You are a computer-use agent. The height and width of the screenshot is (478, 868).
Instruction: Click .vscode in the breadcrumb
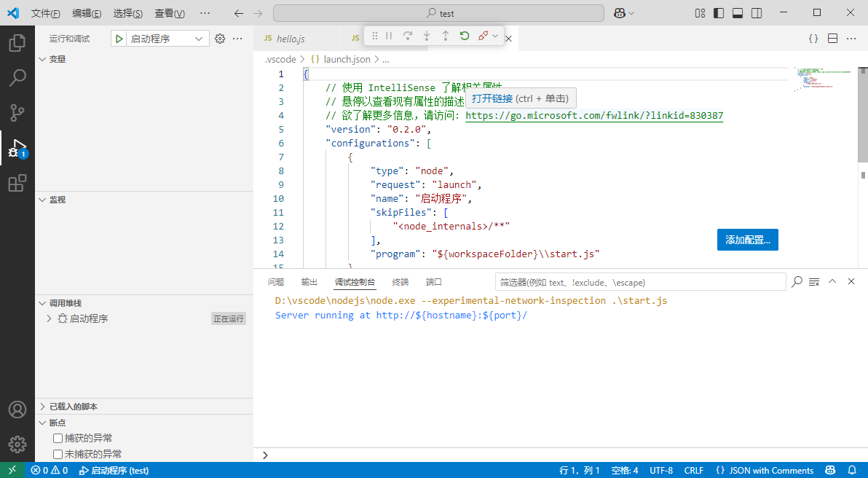[x=280, y=59]
